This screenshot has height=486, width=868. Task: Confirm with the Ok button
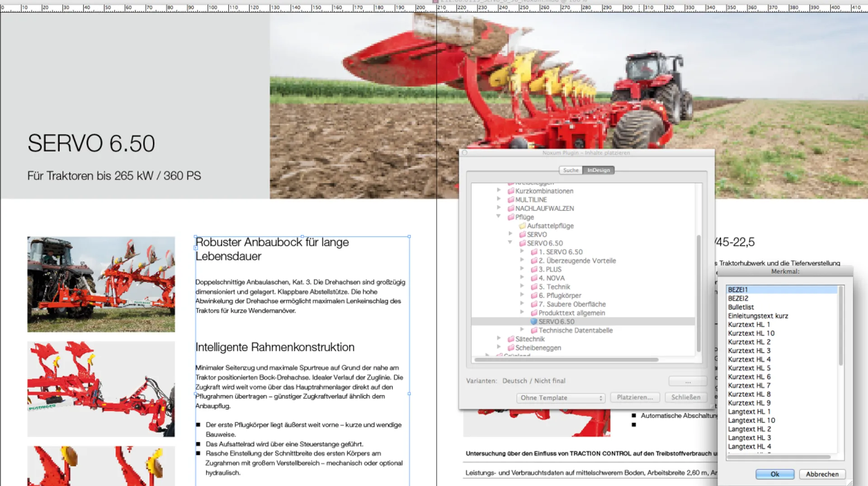(775, 474)
